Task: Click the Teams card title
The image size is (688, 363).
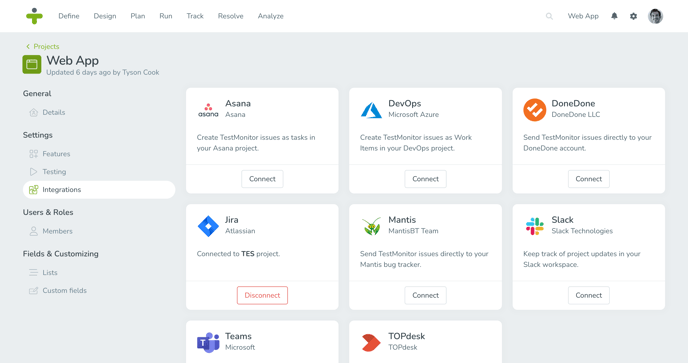Action: pyautogui.click(x=238, y=336)
